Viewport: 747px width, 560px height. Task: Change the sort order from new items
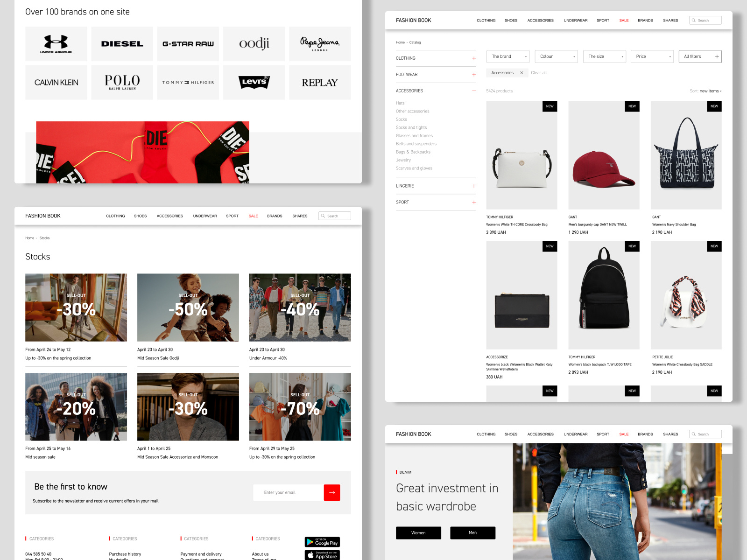710,91
